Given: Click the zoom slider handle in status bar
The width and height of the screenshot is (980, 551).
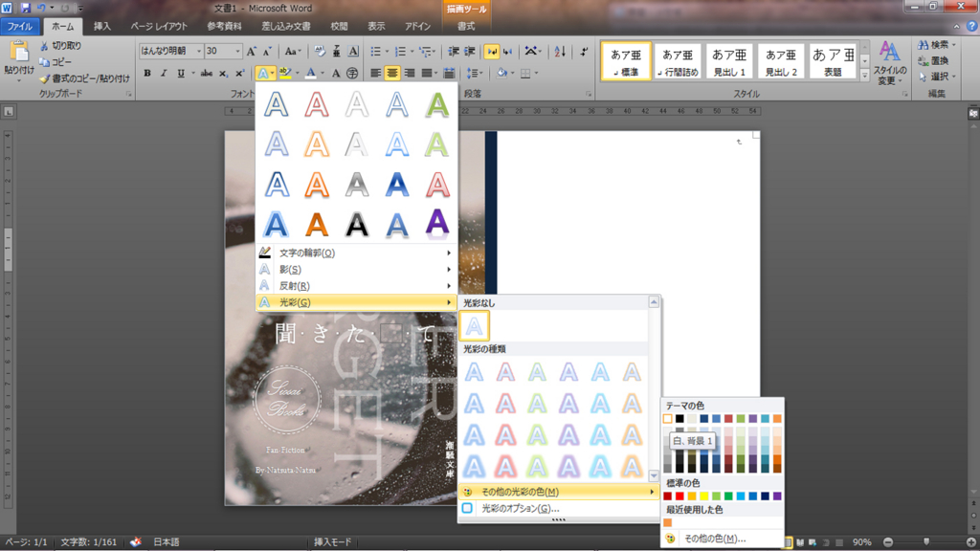Looking at the screenshot, I should 926,541.
